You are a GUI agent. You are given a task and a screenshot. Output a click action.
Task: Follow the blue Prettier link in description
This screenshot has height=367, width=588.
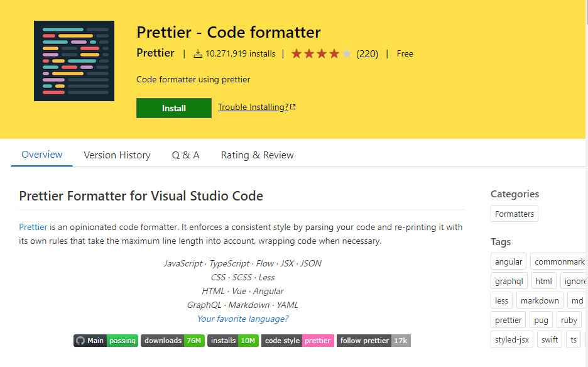pyautogui.click(x=33, y=227)
